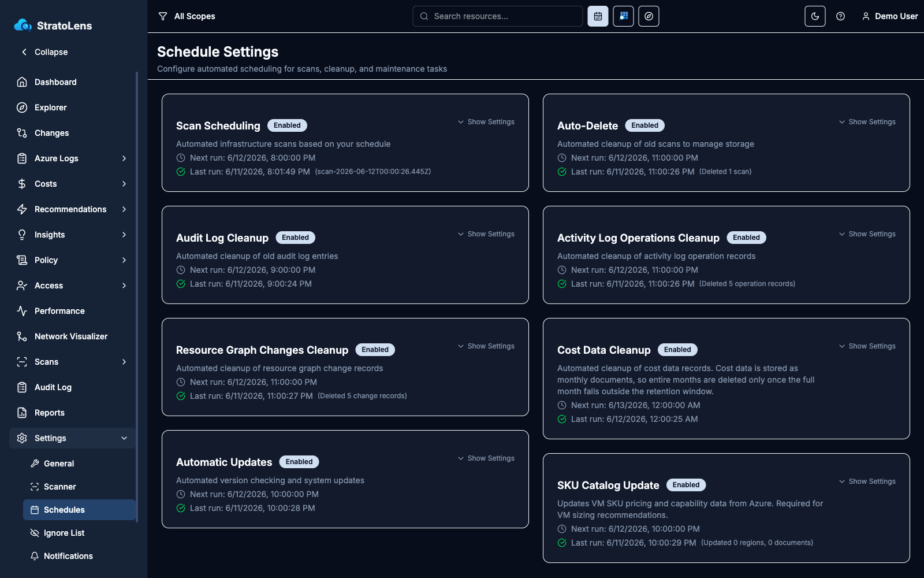Click the Network Visualizer nodes icon

[x=22, y=336]
